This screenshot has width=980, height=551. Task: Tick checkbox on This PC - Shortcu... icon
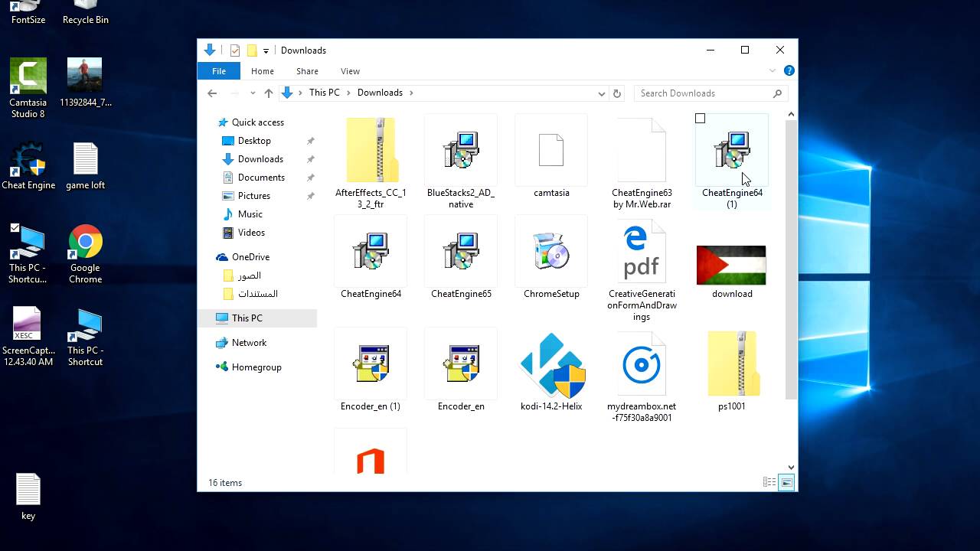pyautogui.click(x=15, y=228)
